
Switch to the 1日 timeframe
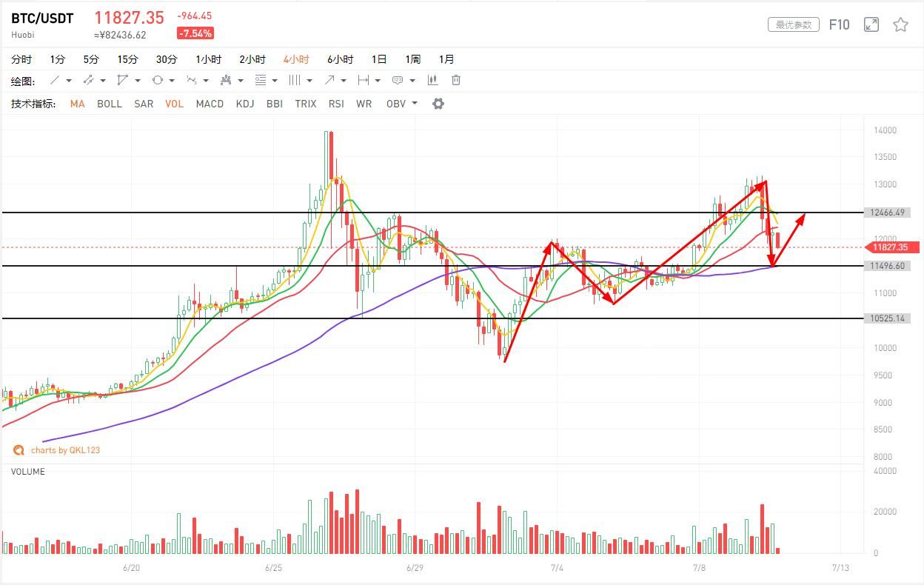point(379,59)
